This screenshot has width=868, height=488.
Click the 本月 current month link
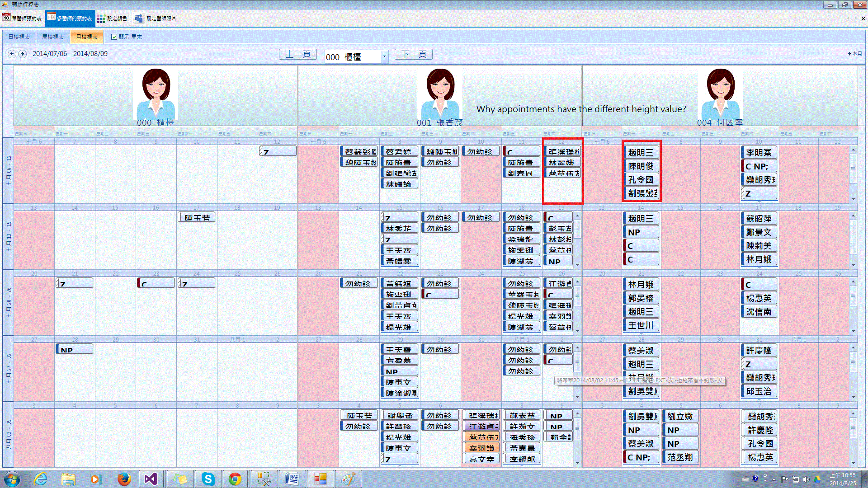[854, 54]
